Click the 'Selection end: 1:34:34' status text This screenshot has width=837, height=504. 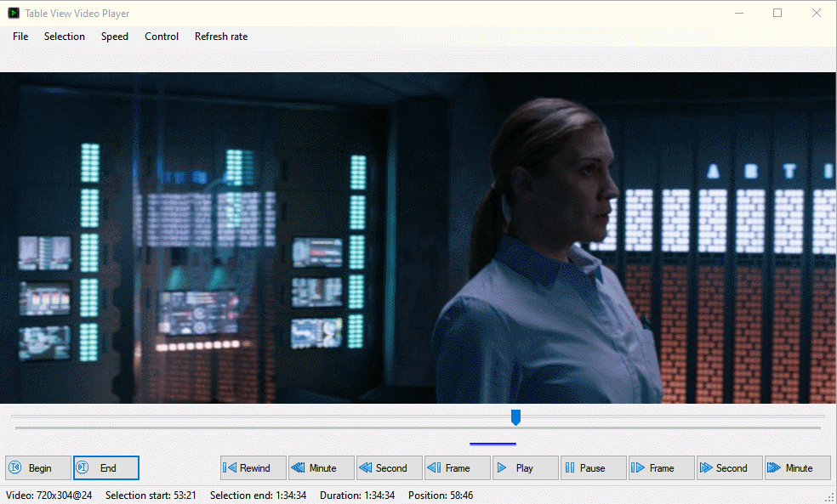coord(259,496)
